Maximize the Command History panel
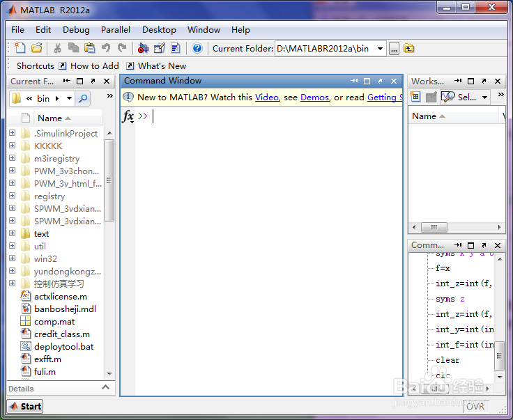Viewport: 513px width, 420px height. 470,245
